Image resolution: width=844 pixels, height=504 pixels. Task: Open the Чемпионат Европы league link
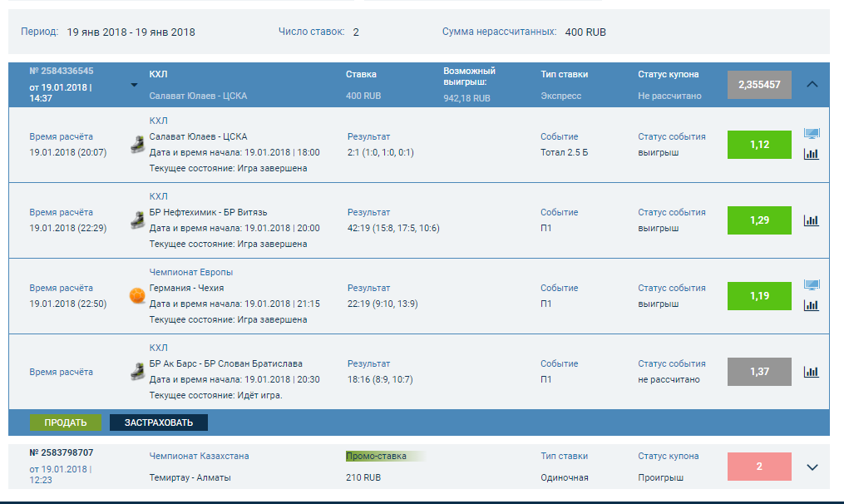click(x=191, y=272)
